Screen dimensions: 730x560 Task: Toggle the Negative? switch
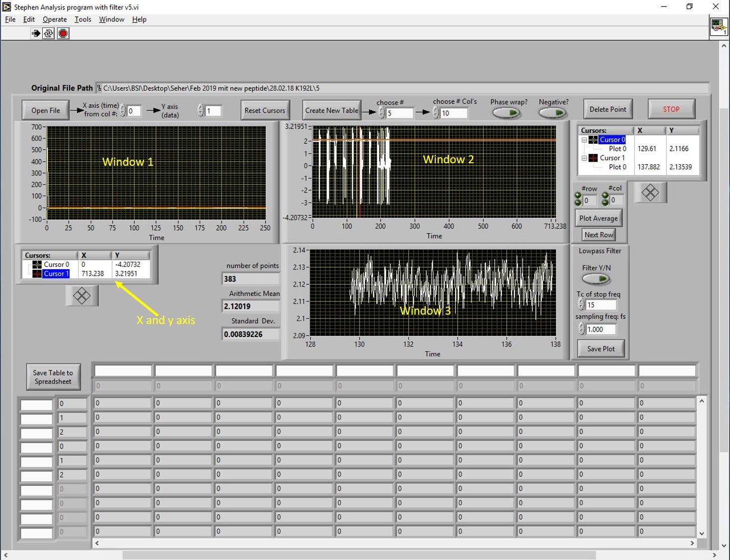tap(553, 113)
